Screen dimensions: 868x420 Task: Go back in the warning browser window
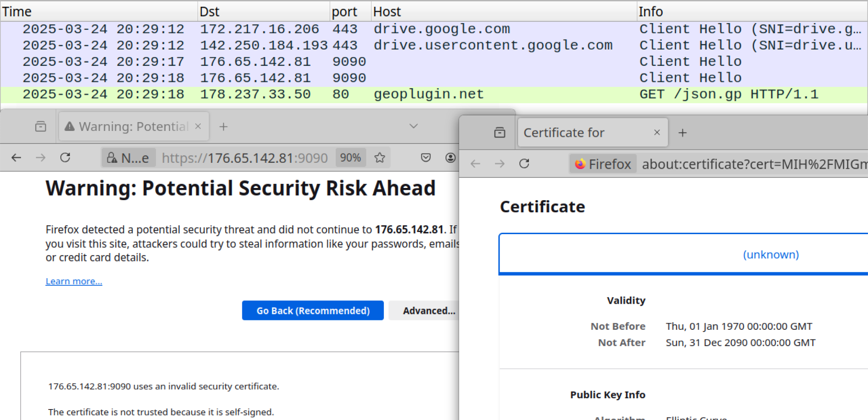pos(16,158)
